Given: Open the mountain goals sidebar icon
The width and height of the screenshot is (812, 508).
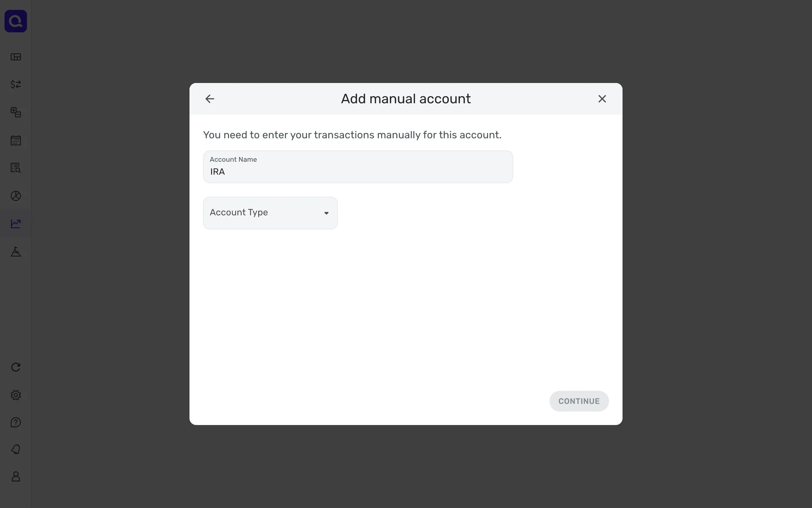Looking at the screenshot, I should (x=16, y=252).
